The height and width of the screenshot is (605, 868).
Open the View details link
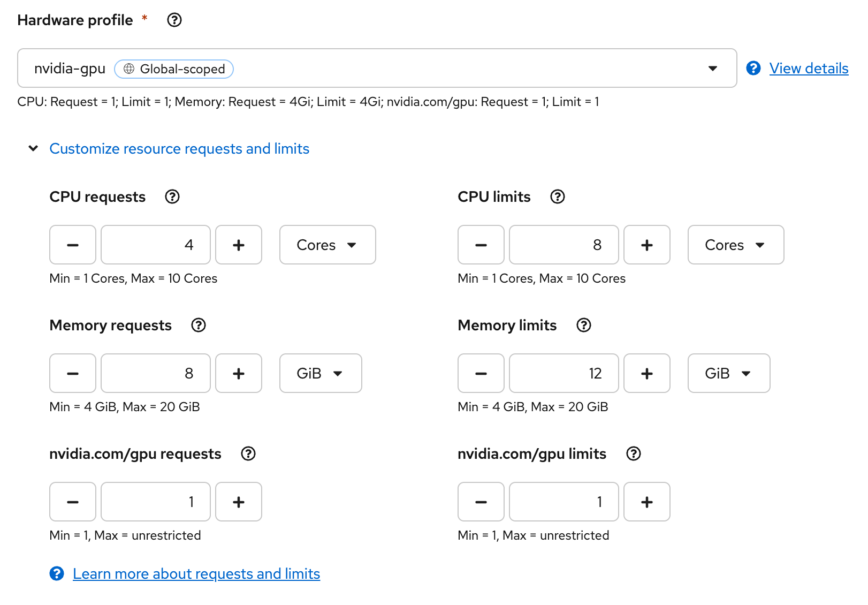click(809, 69)
